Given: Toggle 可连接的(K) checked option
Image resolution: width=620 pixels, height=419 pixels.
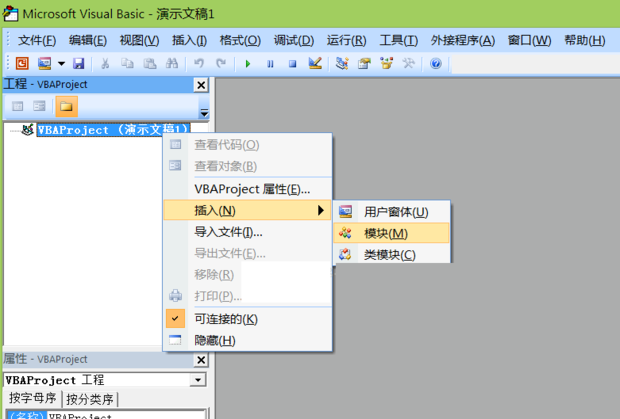Looking at the screenshot, I should tap(248, 319).
